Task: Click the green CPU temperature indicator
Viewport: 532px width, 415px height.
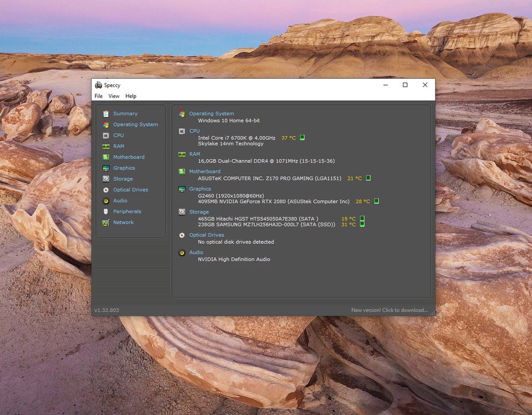Action: click(x=303, y=138)
